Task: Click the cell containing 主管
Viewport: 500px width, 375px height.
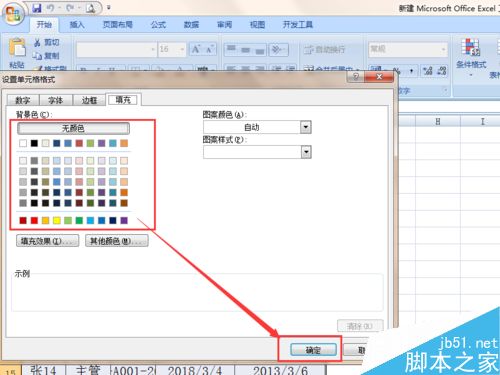Action: coord(88,370)
